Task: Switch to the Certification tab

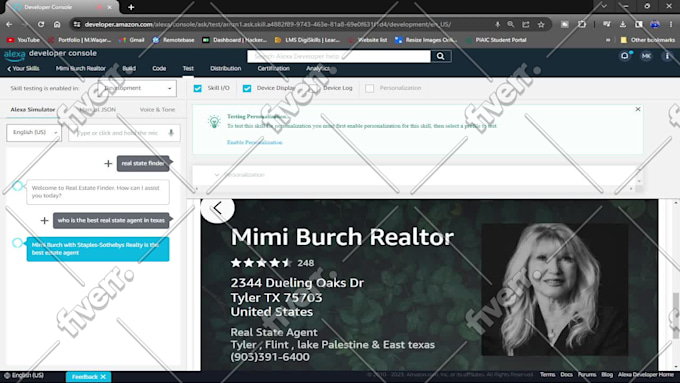Action: pos(273,69)
